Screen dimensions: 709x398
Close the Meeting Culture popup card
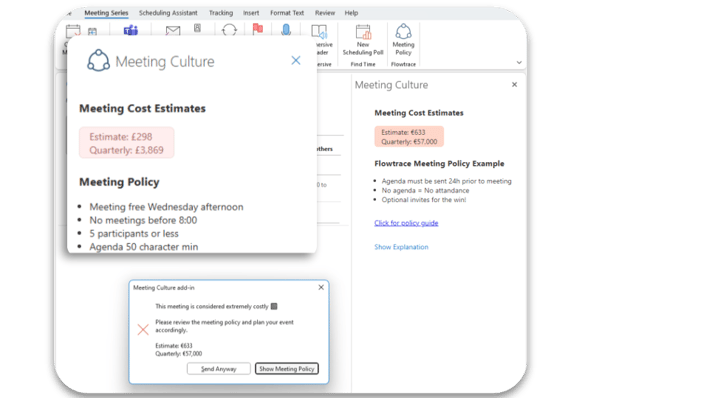[296, 60]
